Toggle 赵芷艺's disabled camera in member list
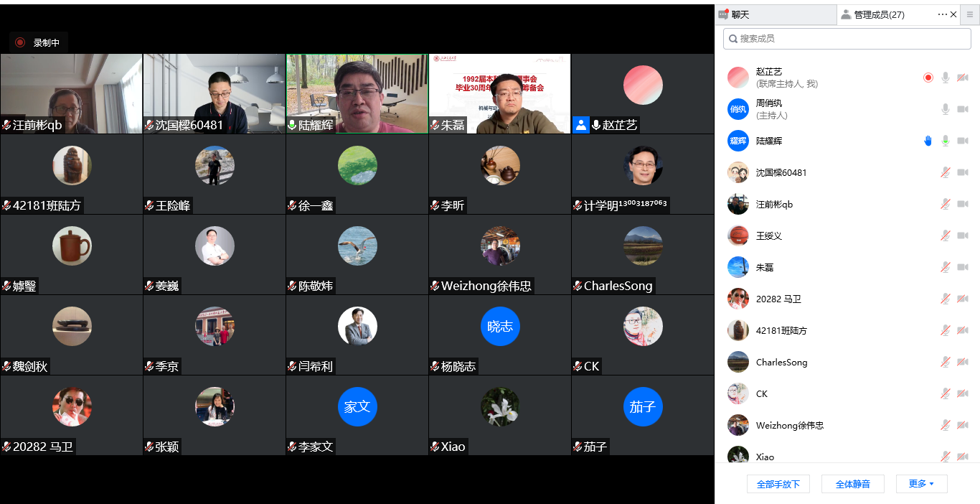This screenshot has height=504, width=980. pyautogui.click(x=963, y=78)
